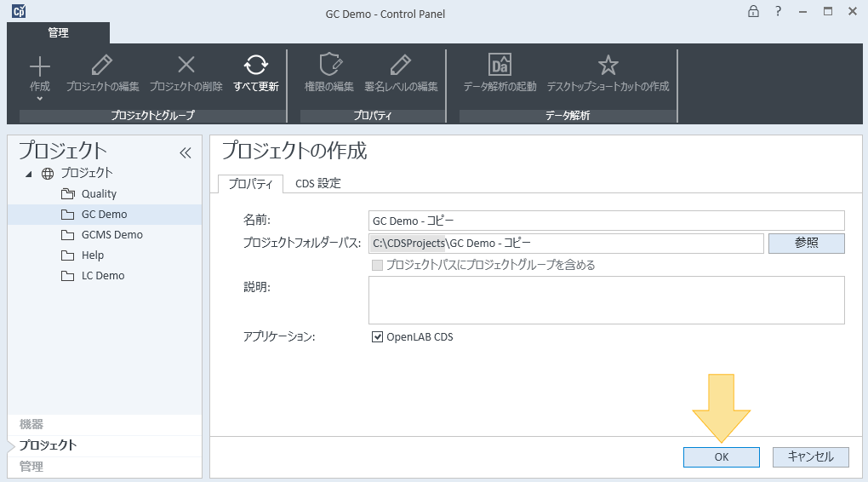Click the 作成 plus icon

40,66
